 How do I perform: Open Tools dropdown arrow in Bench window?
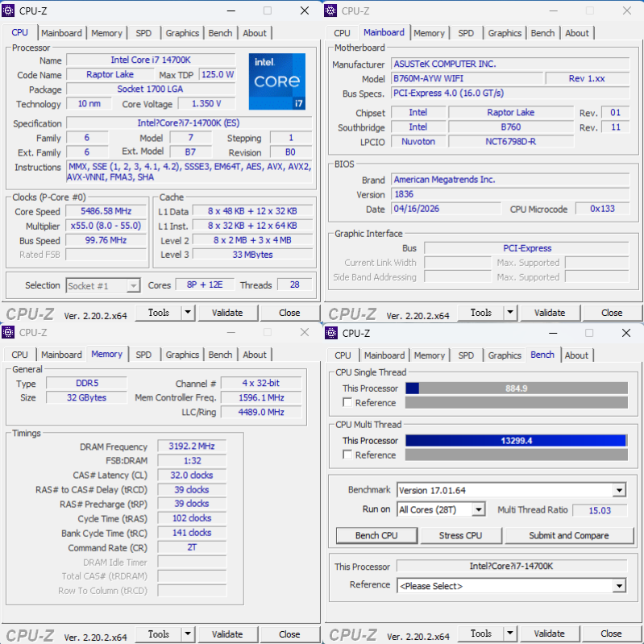click(x=509, y=634)
